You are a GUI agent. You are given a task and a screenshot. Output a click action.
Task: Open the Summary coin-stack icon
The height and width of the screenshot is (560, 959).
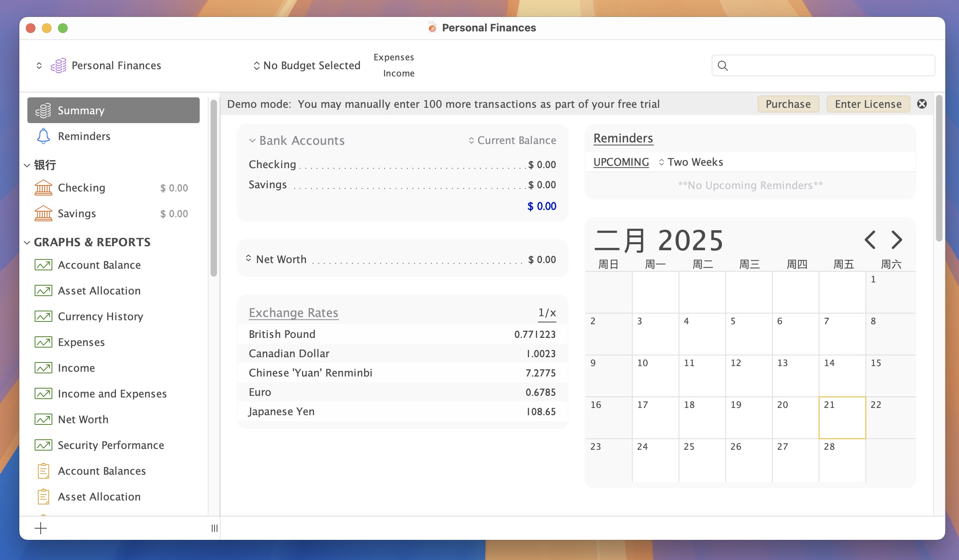pyautogui.click(x=43, y=110)
